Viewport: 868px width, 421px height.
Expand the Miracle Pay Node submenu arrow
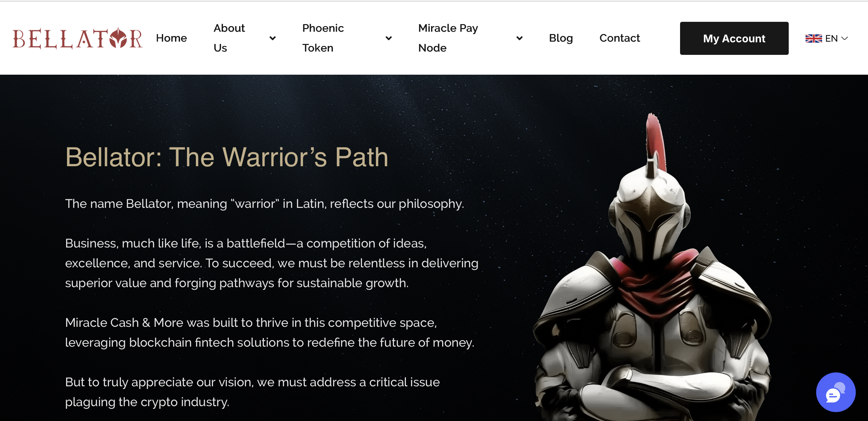click(x=519, y=38)
